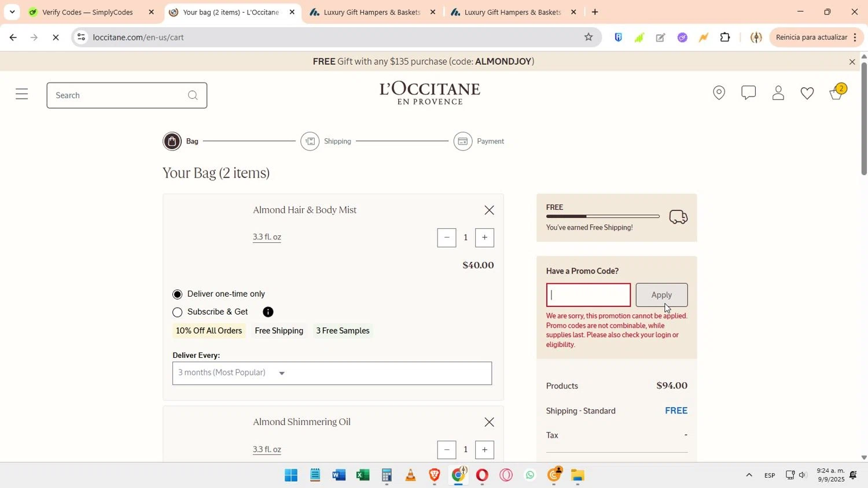This screenshot has height=488, width=868.
Task: Open Almond Hair & Body Mist product title
Action: [x=304, y=210]
